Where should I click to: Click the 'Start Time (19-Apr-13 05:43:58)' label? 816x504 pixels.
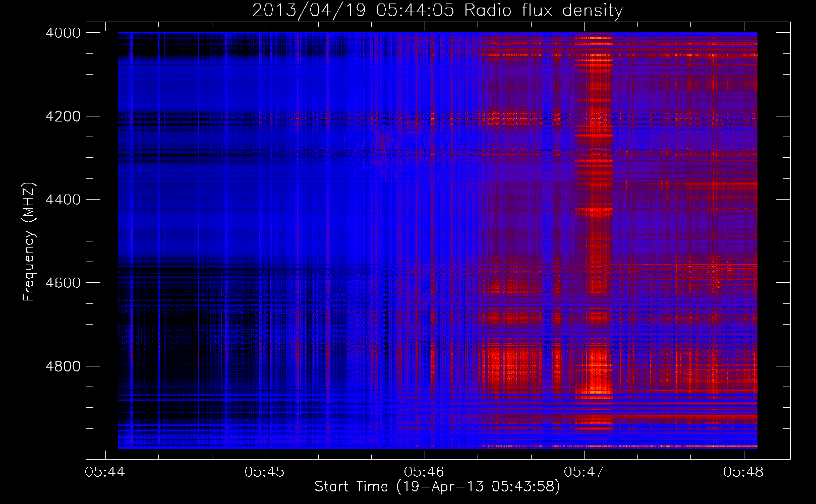[437, 487]
